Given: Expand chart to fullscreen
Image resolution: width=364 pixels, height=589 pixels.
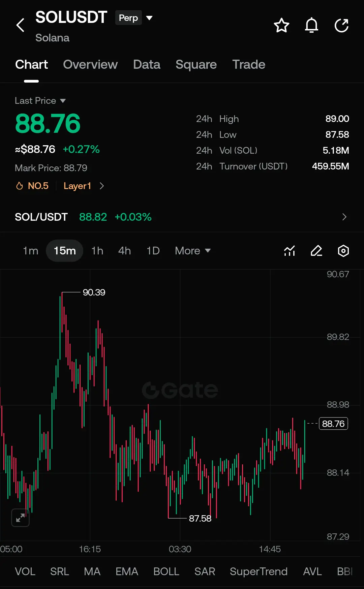Looking at the screenshot, I should (x=20, y=518).
